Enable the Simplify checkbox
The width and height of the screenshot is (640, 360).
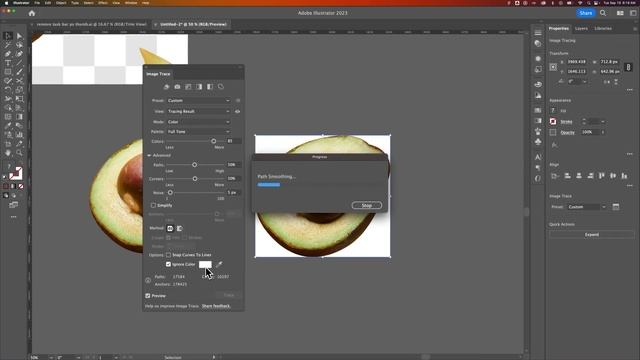153,205
